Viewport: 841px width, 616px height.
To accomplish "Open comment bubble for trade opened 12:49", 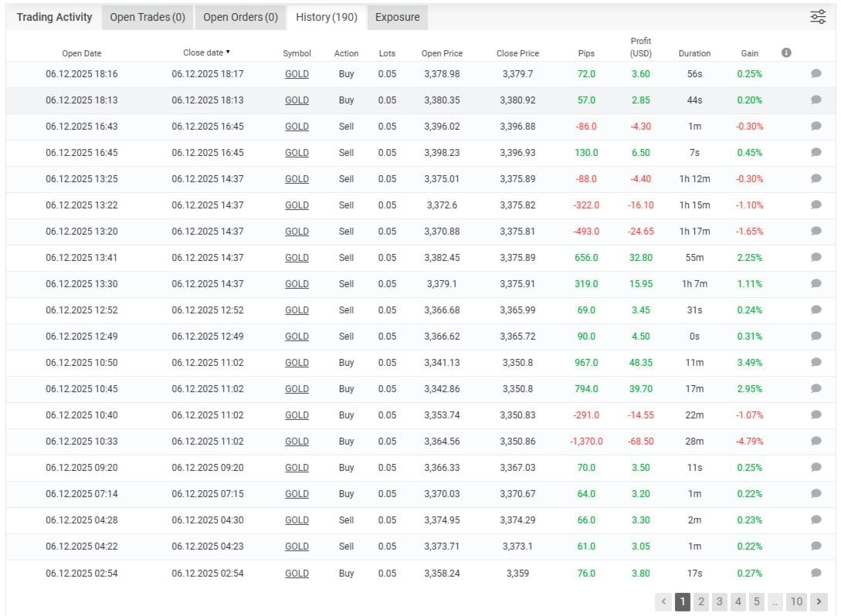I will point(816,336).
